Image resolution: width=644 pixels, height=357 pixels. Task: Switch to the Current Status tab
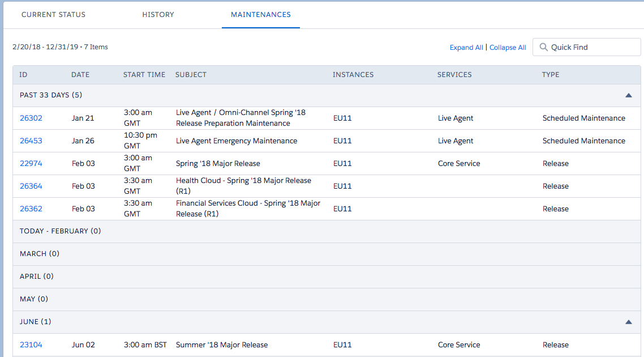coord(53,14)
